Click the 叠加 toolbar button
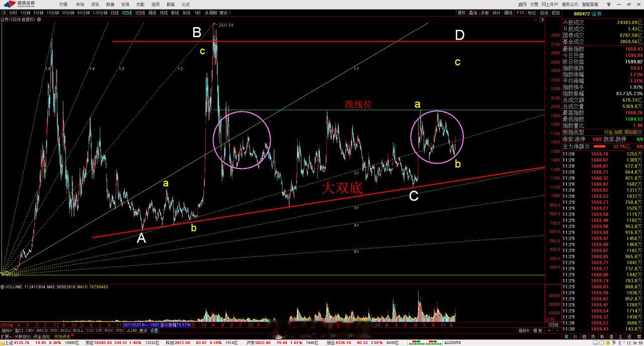The image size is (644, 346). click(473, 13)
